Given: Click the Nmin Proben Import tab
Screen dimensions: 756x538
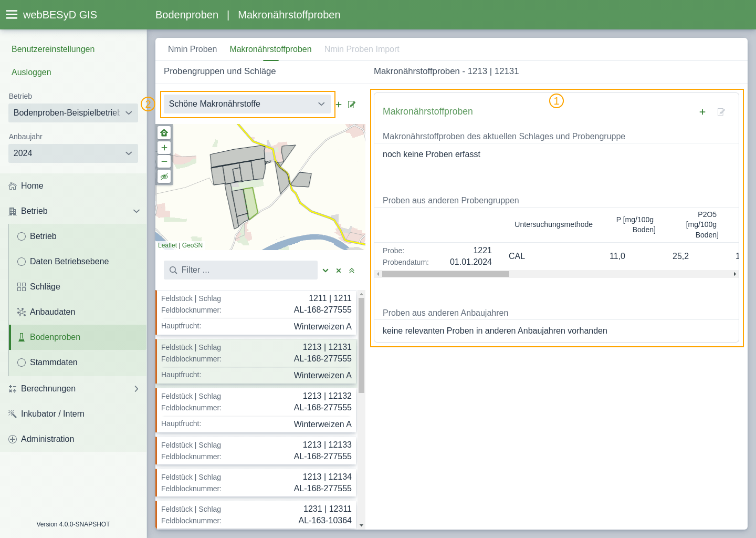Looking at the screenshot, I should pos(362,49).
